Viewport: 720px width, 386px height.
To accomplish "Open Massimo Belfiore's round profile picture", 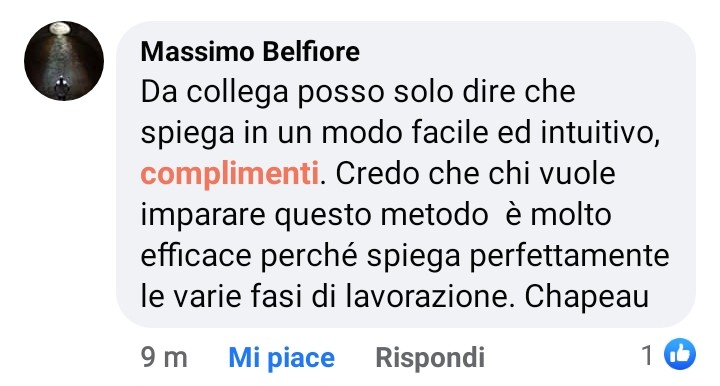I will 64,61.
